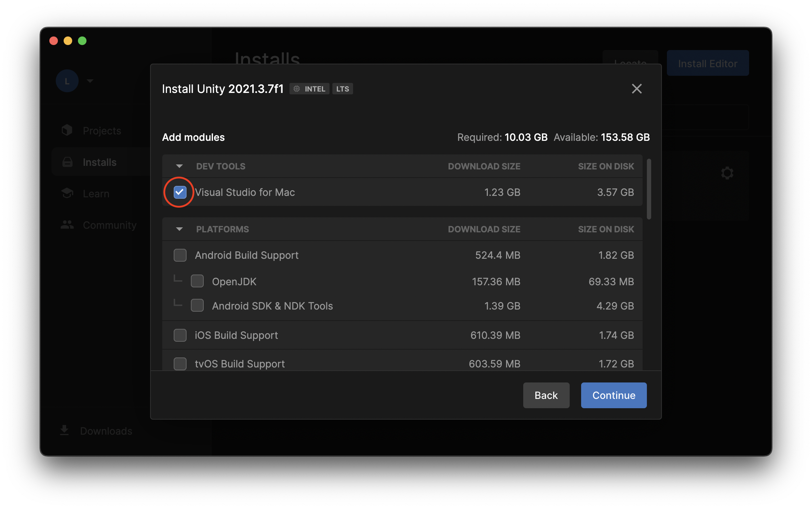This screenshot has width=812, height=509.
Task: Uncheck Visual Studio for Mac module
Action: pos(180,192)
